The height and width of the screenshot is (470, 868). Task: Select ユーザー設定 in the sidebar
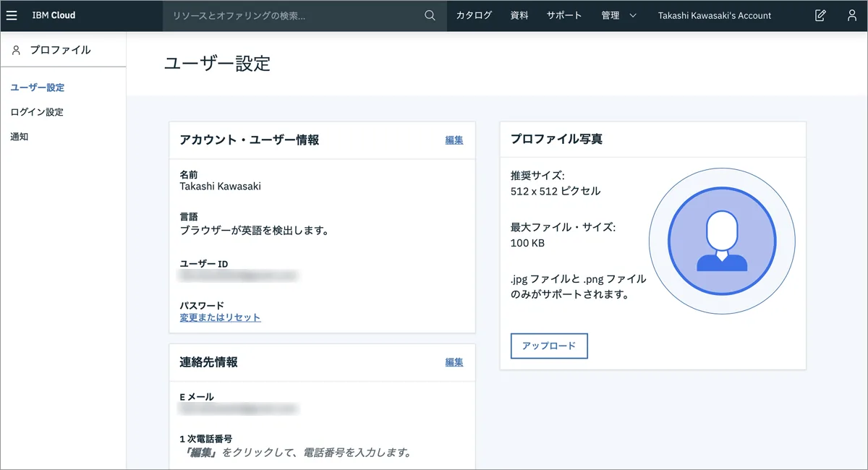pos(38,87)
